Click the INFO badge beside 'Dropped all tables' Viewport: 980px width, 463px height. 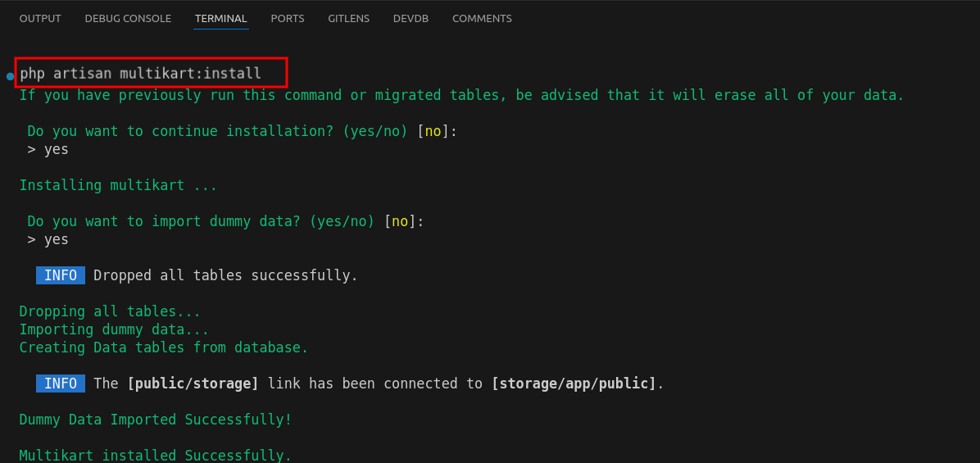[61, 275]
